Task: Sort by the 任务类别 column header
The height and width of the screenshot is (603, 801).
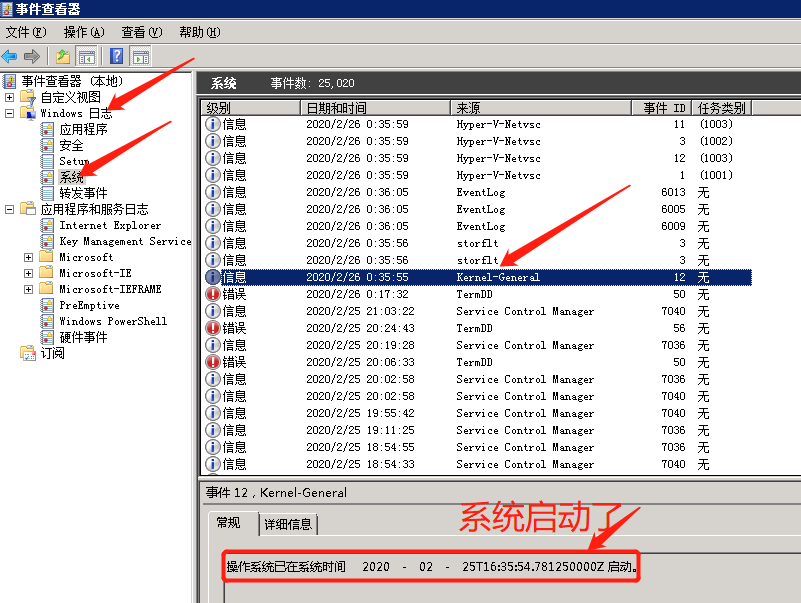Action: (722, 108)
